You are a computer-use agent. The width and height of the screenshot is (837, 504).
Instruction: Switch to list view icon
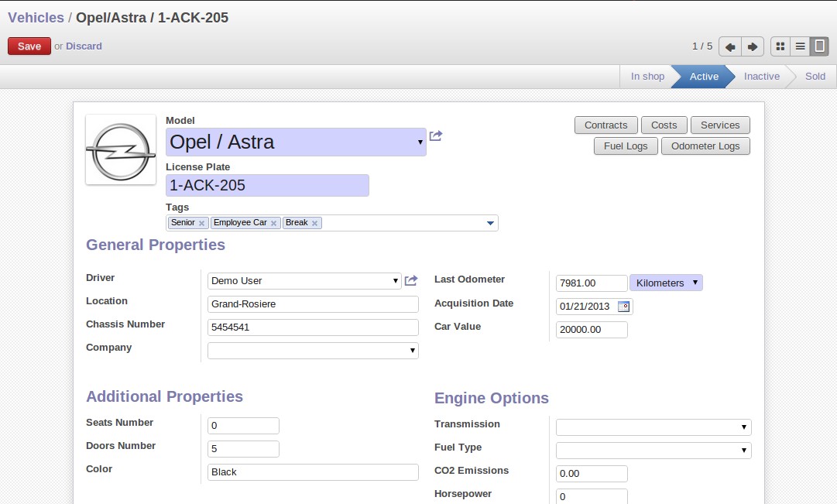coord(800,46)
